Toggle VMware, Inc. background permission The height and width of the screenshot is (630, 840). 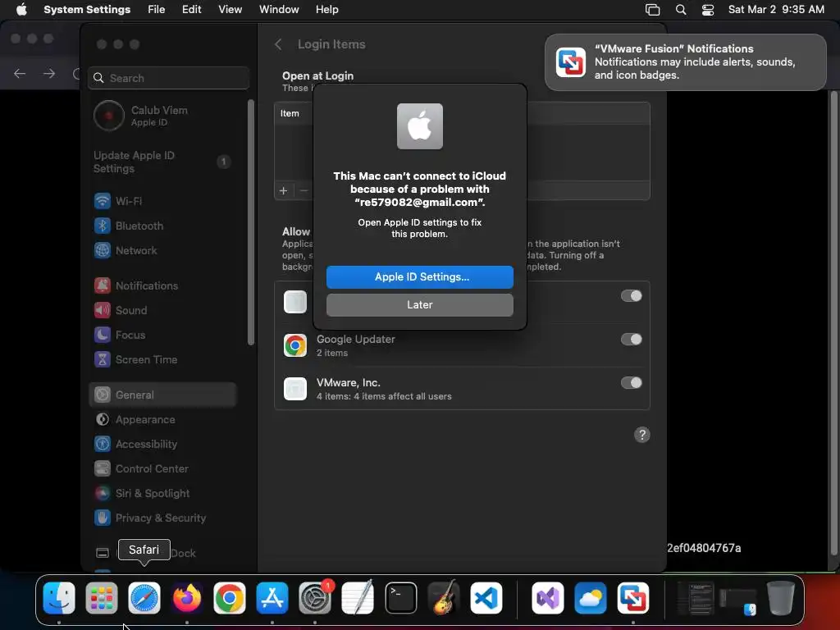coord(631,382)
